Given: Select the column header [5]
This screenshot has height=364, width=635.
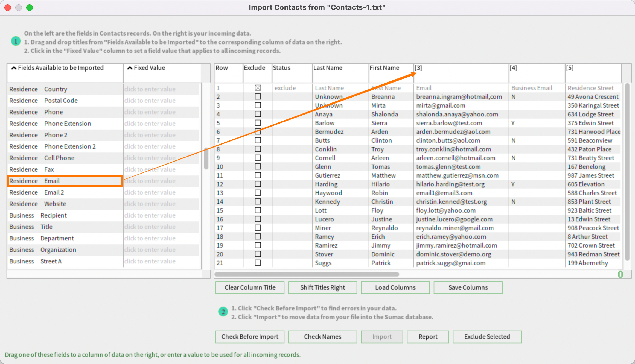Looking at the screenshot, I should (x=593, y=73).
